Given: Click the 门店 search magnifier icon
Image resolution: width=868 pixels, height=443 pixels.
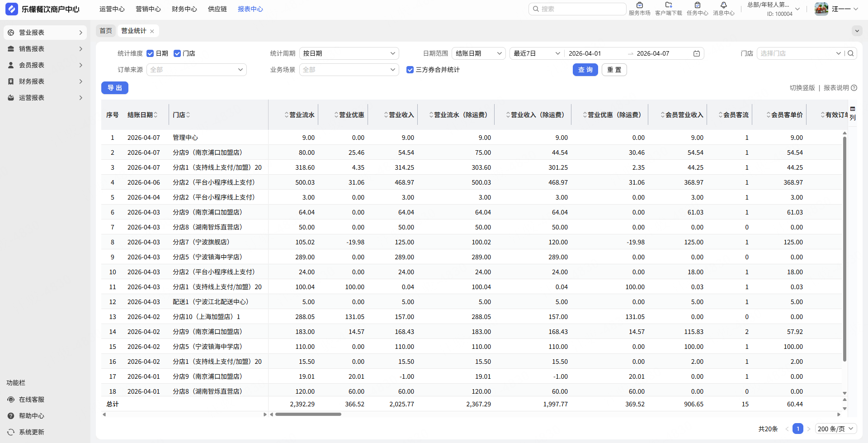Looking at the screenshot, I should click(850, 53).
